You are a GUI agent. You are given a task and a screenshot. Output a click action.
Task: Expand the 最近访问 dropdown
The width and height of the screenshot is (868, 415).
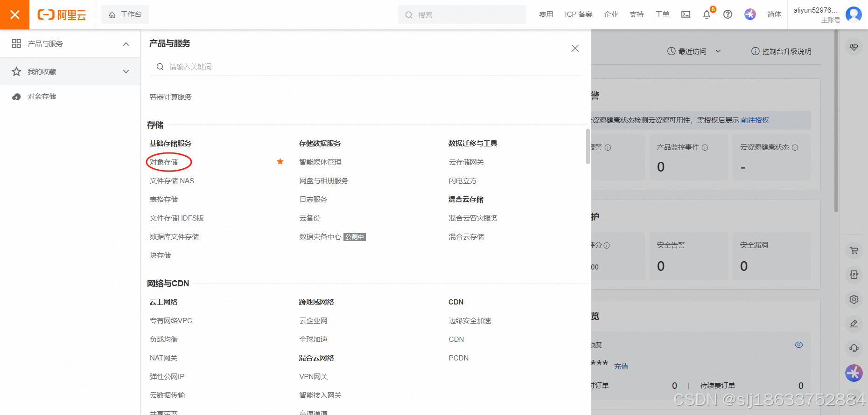click(x=694, y=51)
